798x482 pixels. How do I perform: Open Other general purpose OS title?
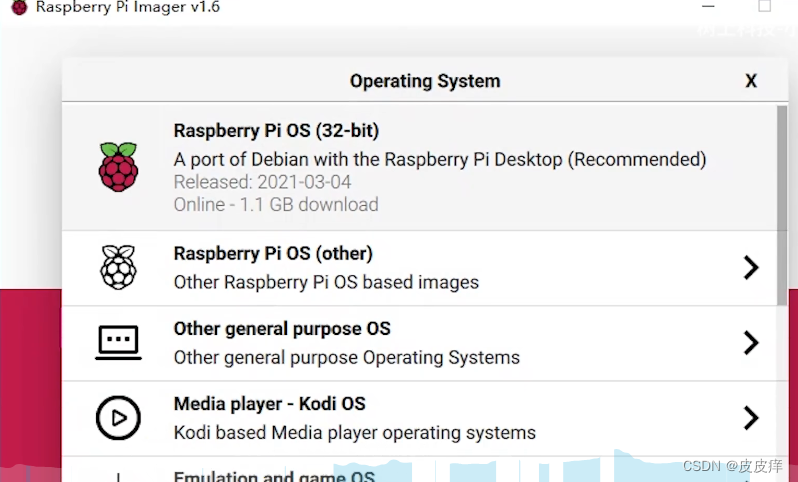click(x=282, y=329)
